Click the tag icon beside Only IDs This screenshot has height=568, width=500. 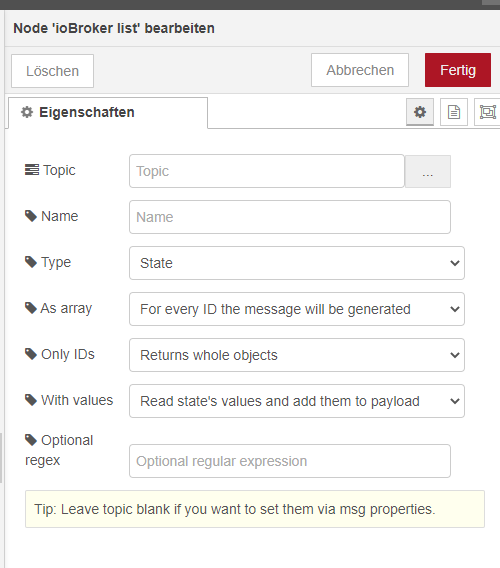[31, 354]
